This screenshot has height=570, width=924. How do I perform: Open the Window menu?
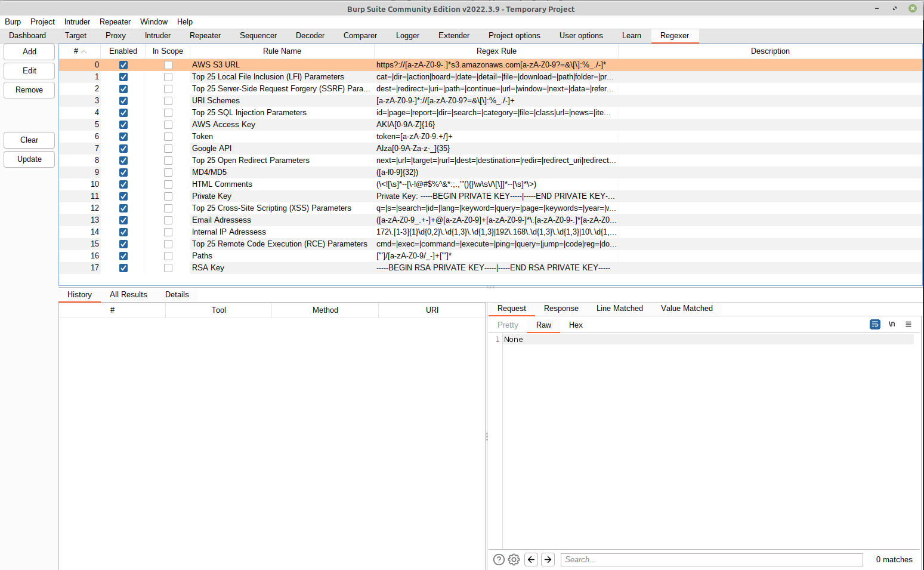[x=154, y=21]
